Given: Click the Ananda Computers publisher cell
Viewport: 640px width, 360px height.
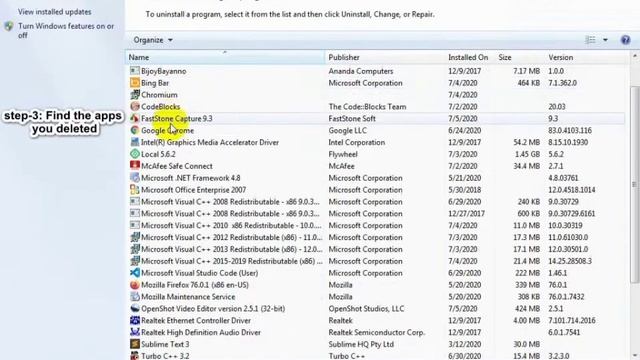Looking at the screenshot, I should click(x=361, y=71).
